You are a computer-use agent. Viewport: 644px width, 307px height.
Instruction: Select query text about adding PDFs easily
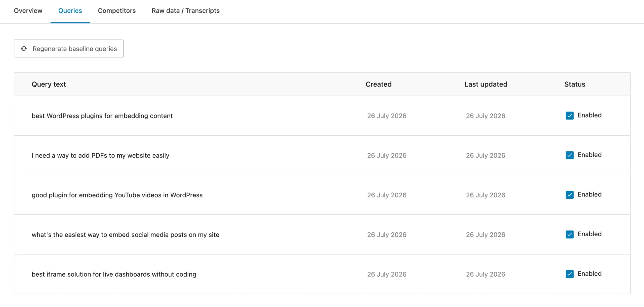click(x=100, y=156)
